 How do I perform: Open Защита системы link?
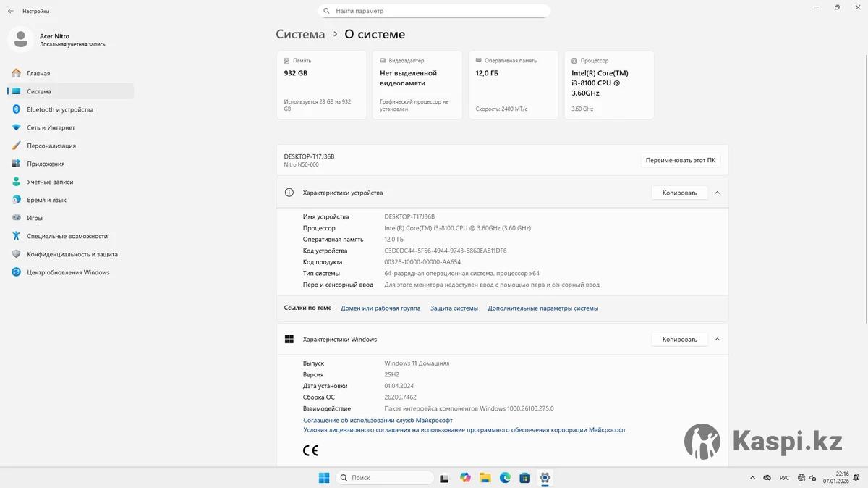click(x=454, y=308)
